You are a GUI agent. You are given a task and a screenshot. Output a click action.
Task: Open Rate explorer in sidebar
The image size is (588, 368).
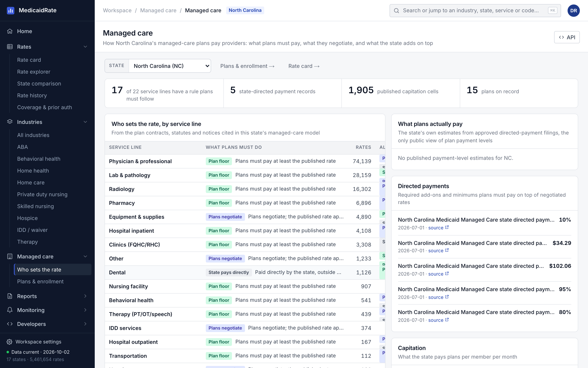coord(33,72)
